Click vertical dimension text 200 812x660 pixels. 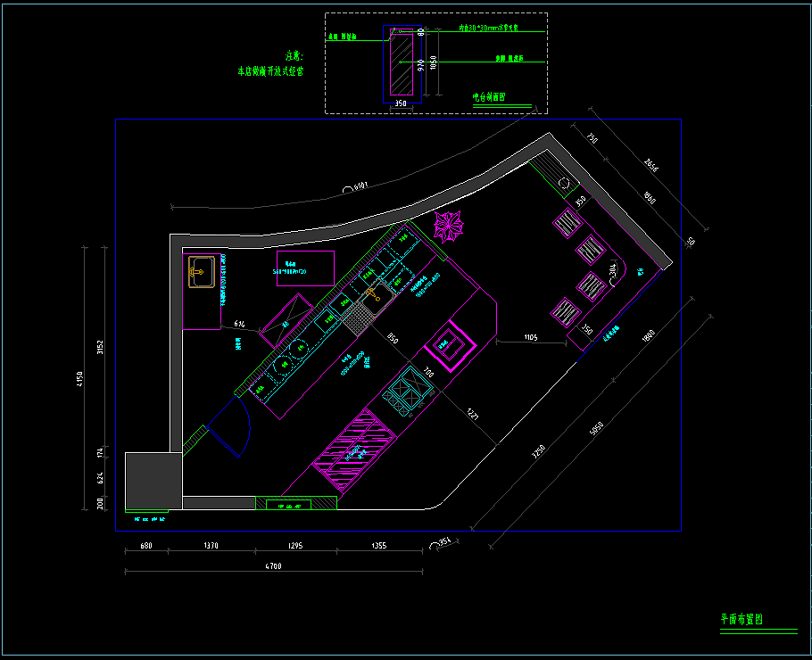pyautogui.click(x=100, y=503)
